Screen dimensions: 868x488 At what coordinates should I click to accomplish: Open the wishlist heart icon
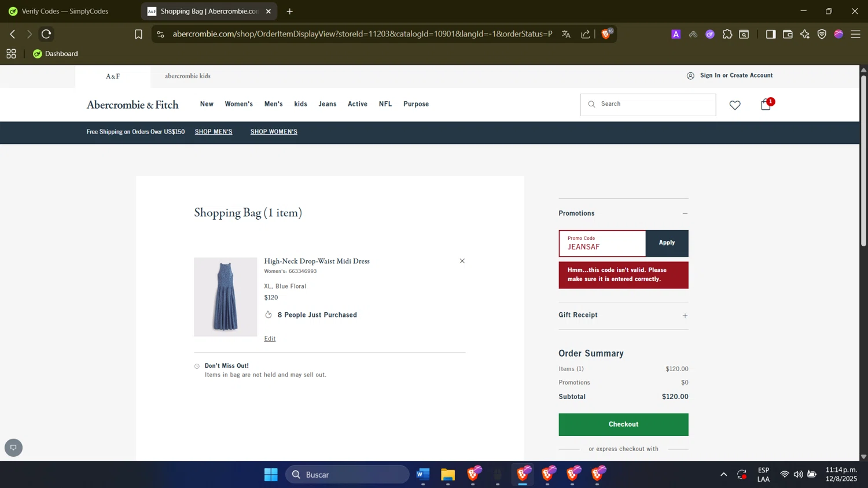[x=735, y=105]
